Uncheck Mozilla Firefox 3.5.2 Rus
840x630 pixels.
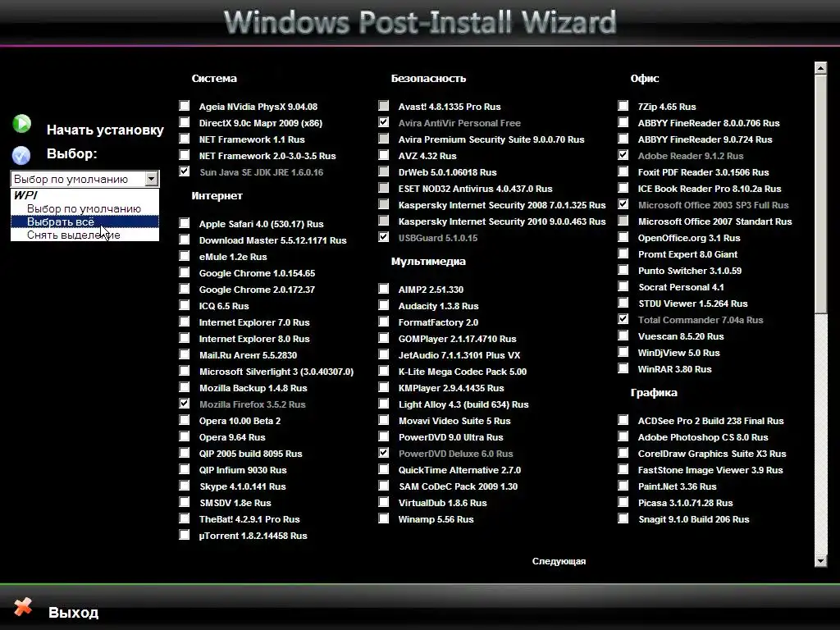pyautogui.click(x=185, y=404)
